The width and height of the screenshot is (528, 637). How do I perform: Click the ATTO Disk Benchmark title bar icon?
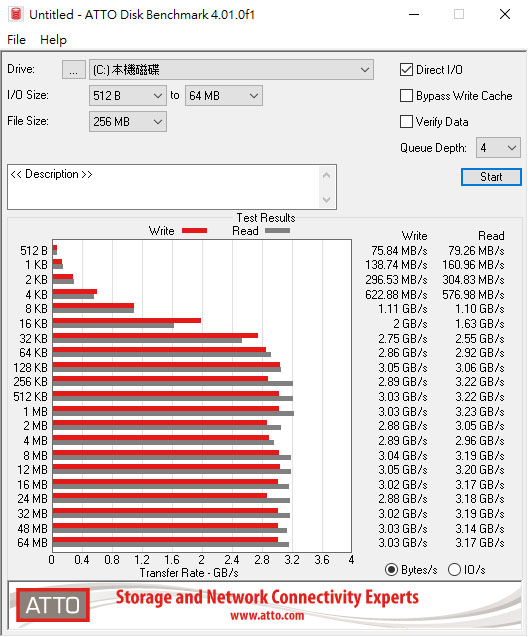[x=16, y=14]
